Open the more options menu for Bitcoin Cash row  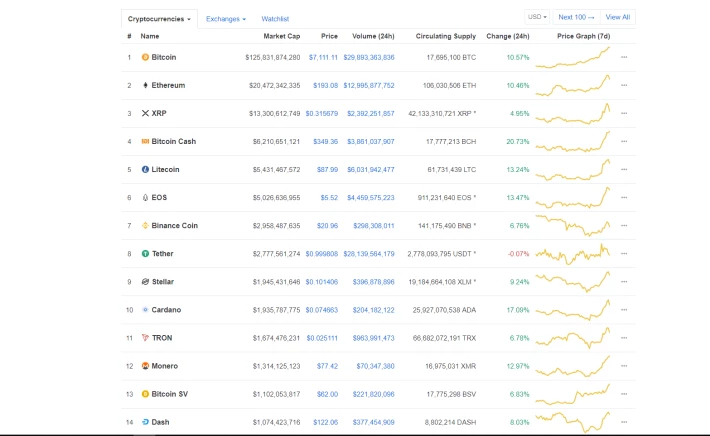(624, 141)
